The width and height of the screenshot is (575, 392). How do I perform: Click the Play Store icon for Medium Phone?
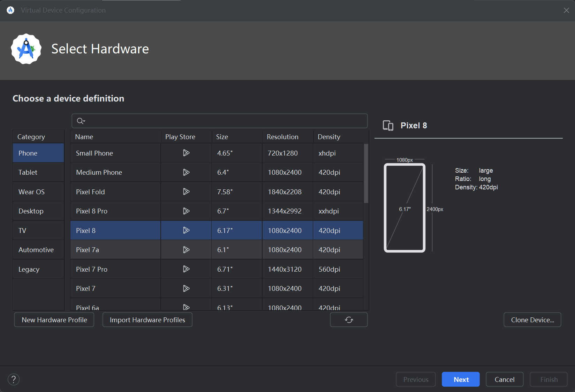pos(186,172)
